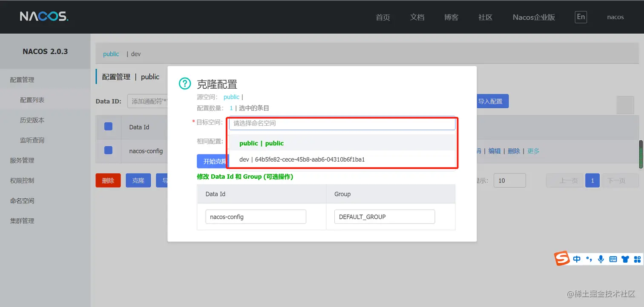
Task: Switch to the public namespace tab
Action: pos(111,54)
